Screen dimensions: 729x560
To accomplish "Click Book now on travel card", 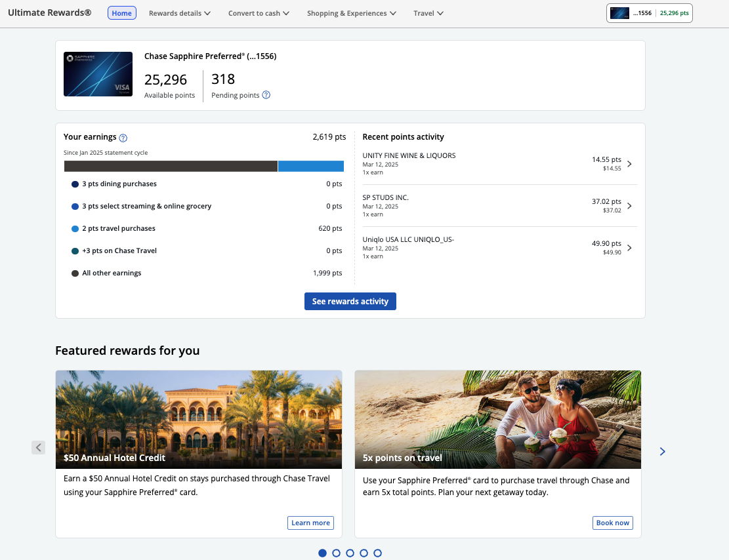I will coord(613,523).
